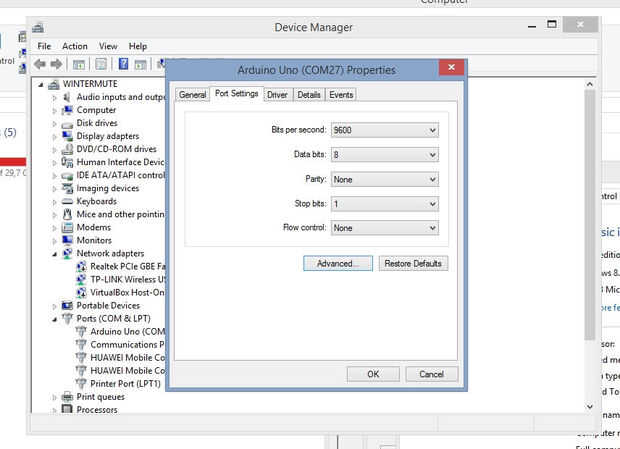Open the Bits per second dropdown

click(x=384, y=130)
